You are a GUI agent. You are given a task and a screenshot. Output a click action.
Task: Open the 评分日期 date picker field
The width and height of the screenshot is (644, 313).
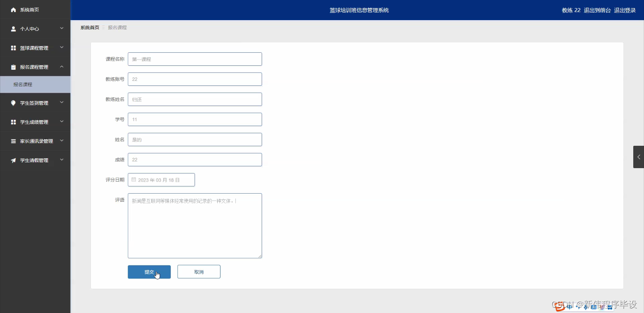[161, 180]
